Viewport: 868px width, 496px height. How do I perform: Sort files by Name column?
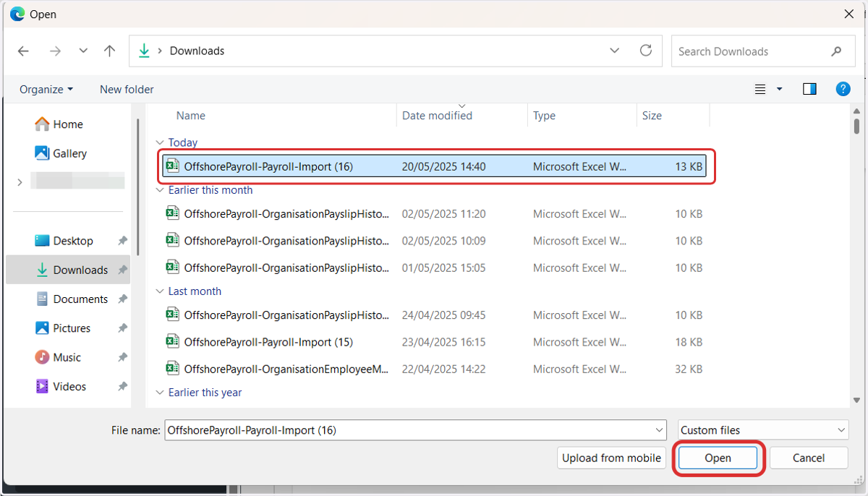tap(191, 116)
